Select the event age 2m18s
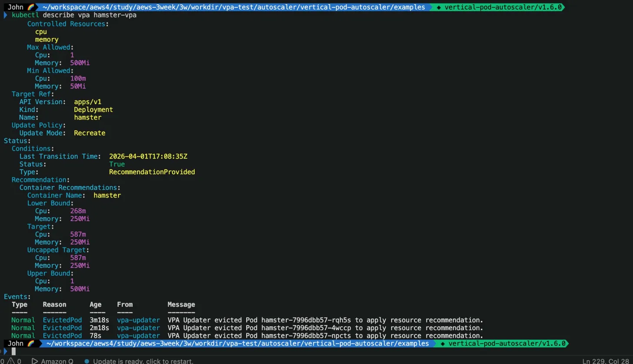This screenshot has width=633, height=364. 99,328
